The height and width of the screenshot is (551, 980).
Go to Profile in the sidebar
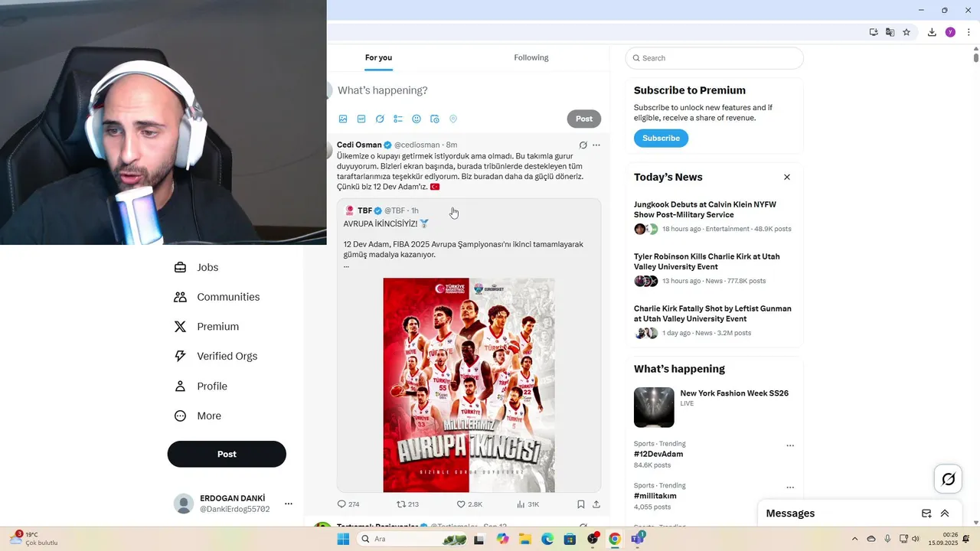click(201, 386)
